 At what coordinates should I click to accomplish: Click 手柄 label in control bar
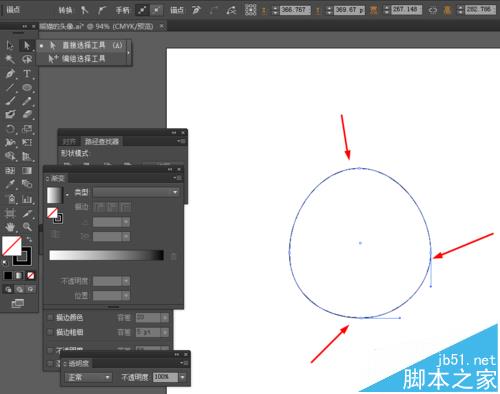coord(122,10)
